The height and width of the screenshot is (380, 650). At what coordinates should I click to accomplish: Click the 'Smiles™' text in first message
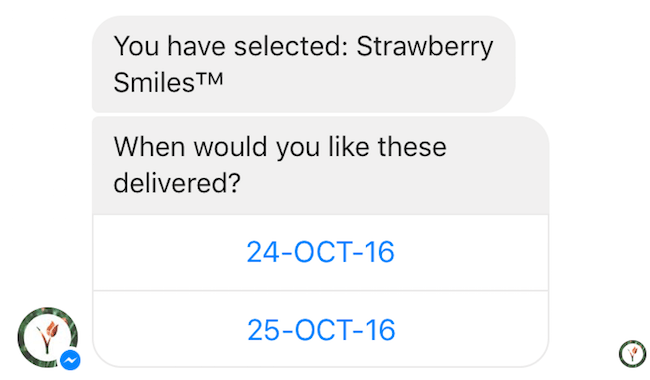pyautogui.click(x=168, y=82)
